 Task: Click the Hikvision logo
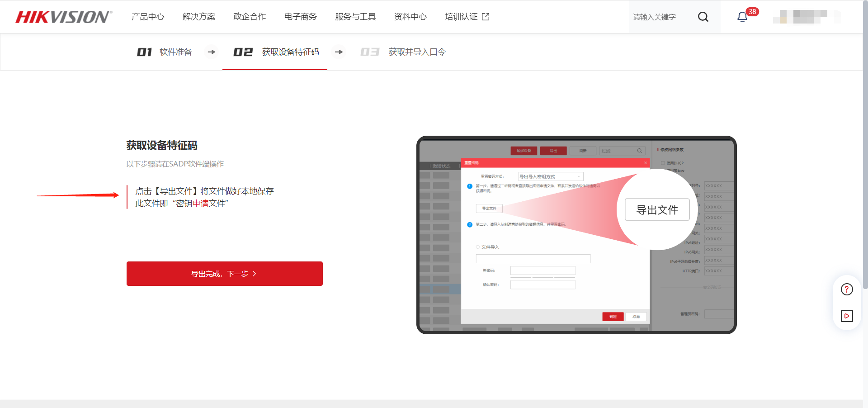click(x=64, y=17)
